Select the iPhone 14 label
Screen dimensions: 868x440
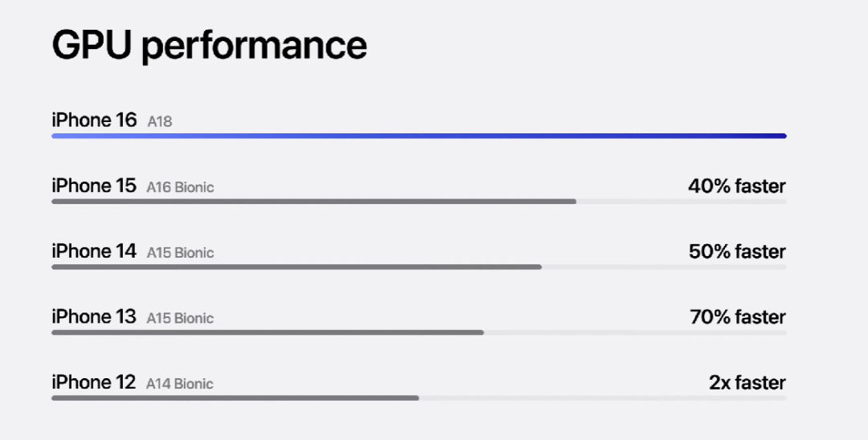94,251
